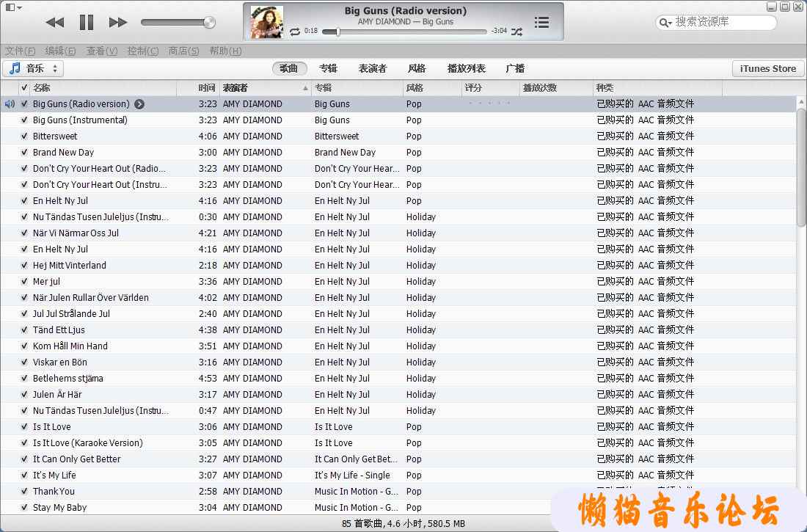Viewport: 807px width, 532px height.
Task: Open the 帮助(H) menu
Action: tap(225, 51)
